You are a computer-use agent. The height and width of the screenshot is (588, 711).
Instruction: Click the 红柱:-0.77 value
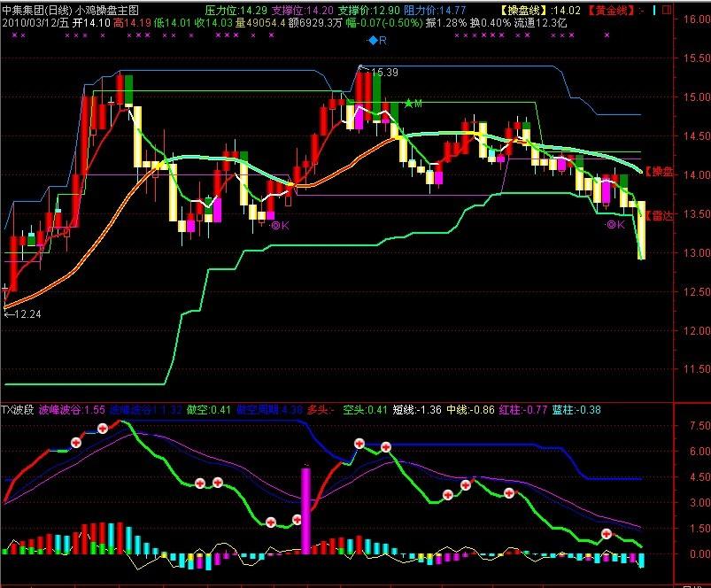coord(523,410)
